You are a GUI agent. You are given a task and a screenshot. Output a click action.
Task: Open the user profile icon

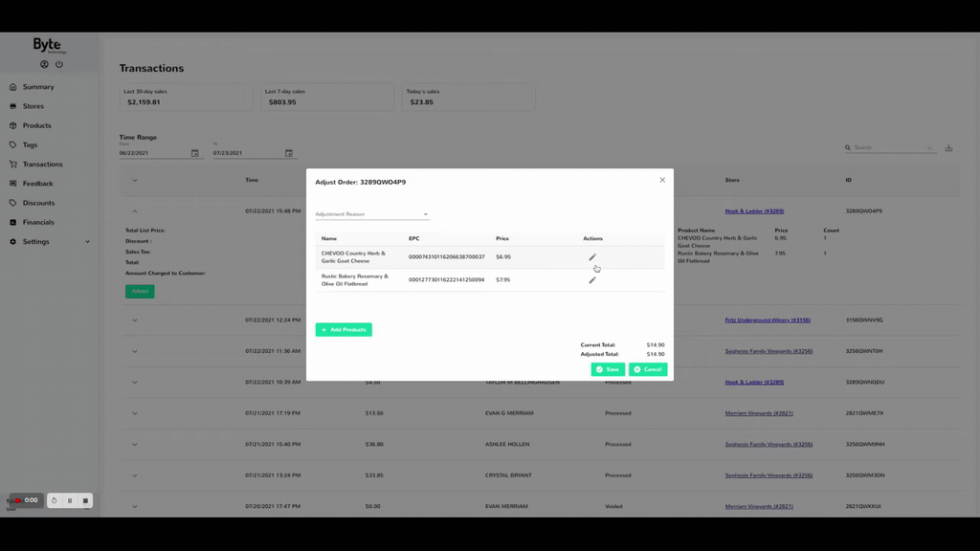pyautogui.click(x=44, y=64)
